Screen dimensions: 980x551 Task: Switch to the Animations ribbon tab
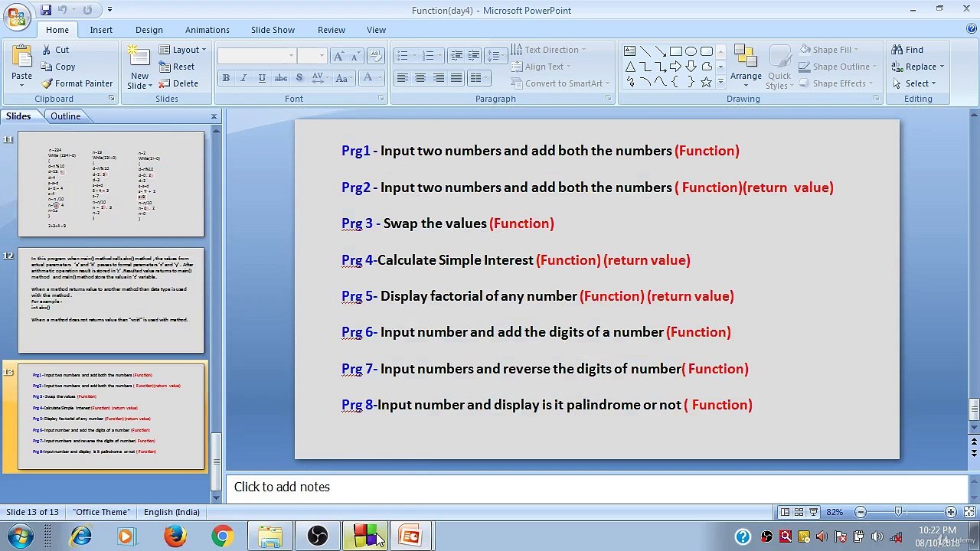point(207,30)
